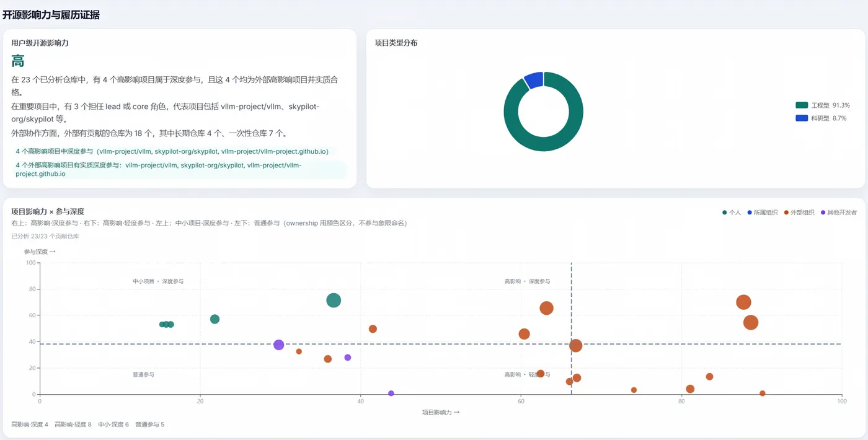Click the orange bubble at depth 70, impact 88
The height and width of the screenshot is (440, 868).
[743, 302]
